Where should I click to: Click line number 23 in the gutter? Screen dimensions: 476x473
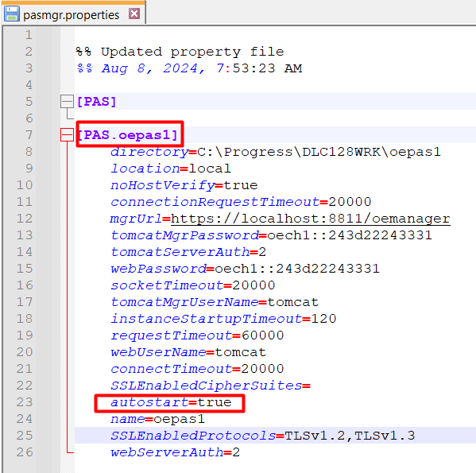tap(25, 402)
